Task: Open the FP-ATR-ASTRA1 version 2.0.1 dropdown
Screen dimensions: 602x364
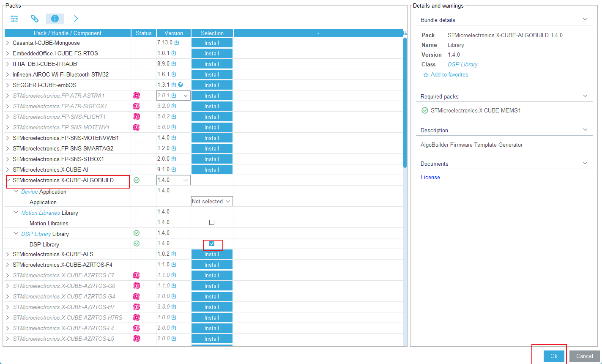Action: [x=173, y=96]
